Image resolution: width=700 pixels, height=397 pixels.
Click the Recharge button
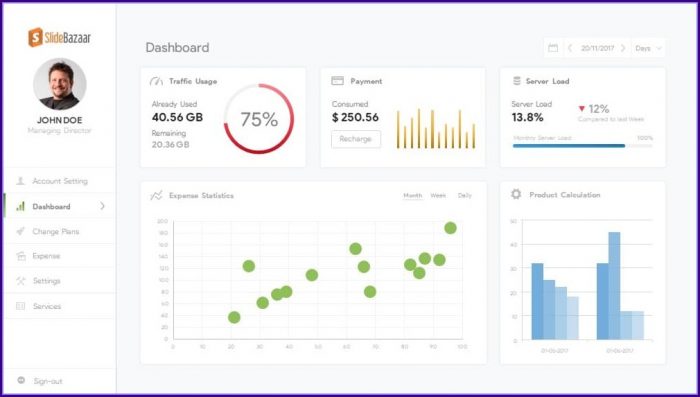pyautogui.click(x=356, y=139)
